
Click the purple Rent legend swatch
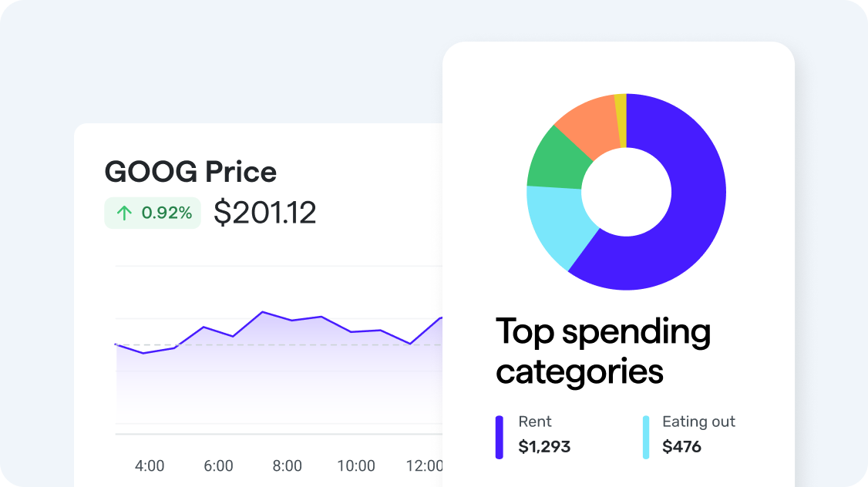pyautogui.click(x=500, y=437)
